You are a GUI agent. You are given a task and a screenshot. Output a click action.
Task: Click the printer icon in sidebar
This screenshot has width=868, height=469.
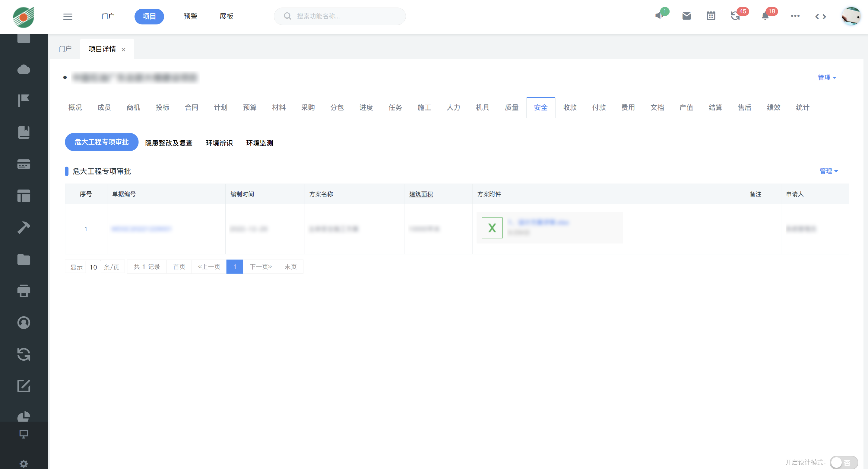(24, 291)
